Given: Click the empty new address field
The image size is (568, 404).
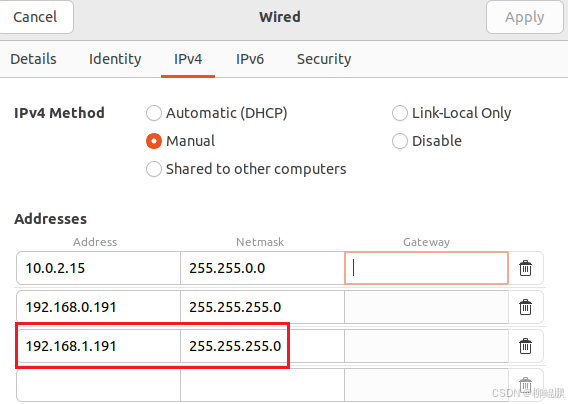Looking at the screenshot, I should pos(99,385).
